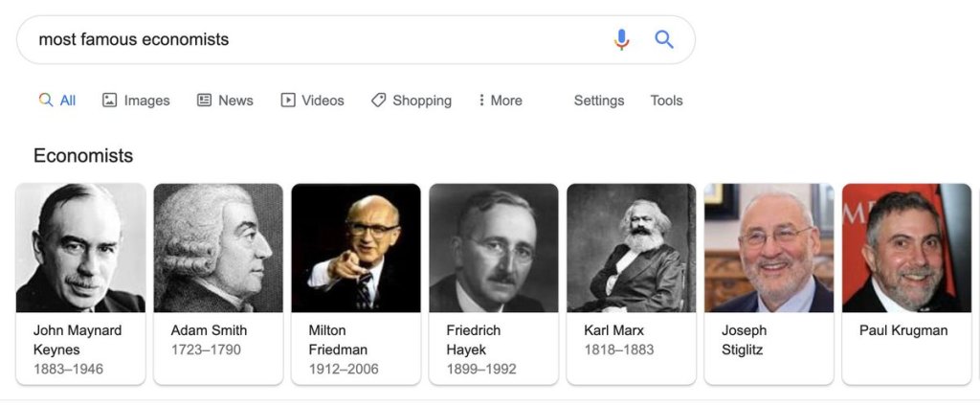Click the Paul Krugman photo
Viewport: 980px width, 406px height.
[x=906, y=248]
